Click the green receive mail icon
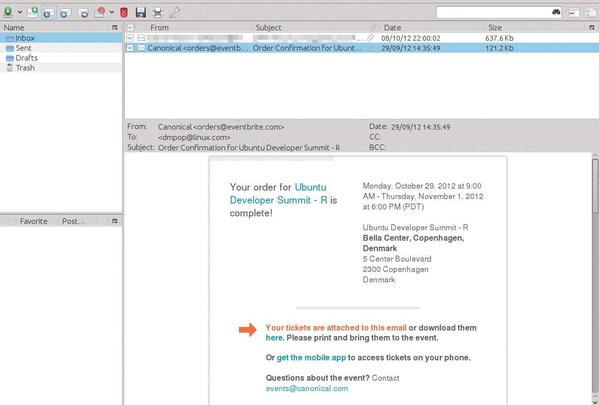The width and height of the screenshot is (600, 405). pos(8,12)
